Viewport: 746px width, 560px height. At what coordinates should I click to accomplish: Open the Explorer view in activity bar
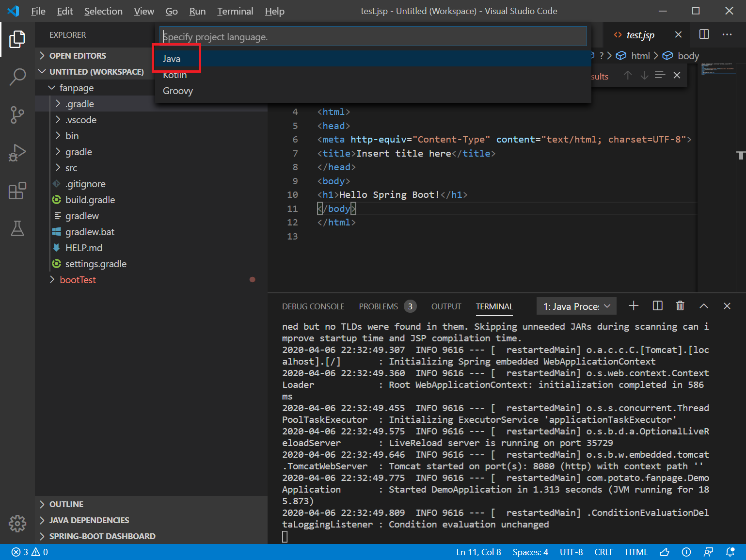(x=17, y=39)
